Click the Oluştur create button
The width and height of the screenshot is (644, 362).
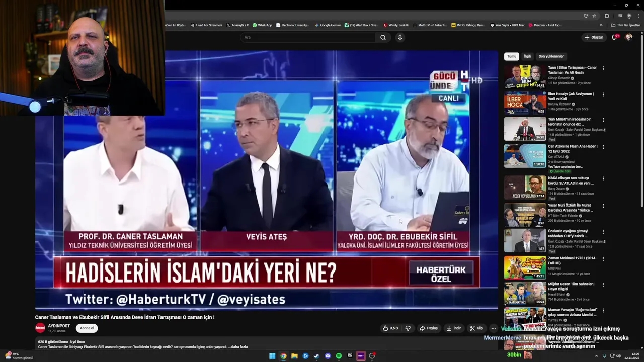coord(594,37)
